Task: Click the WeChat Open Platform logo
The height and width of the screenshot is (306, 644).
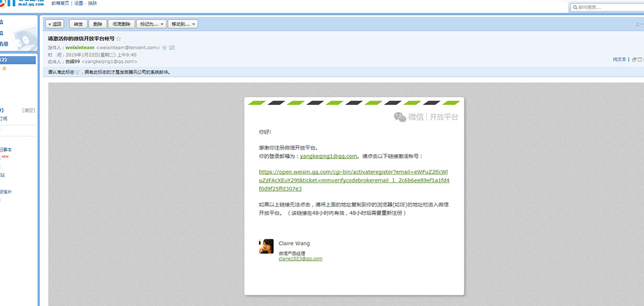Action: 426,117
